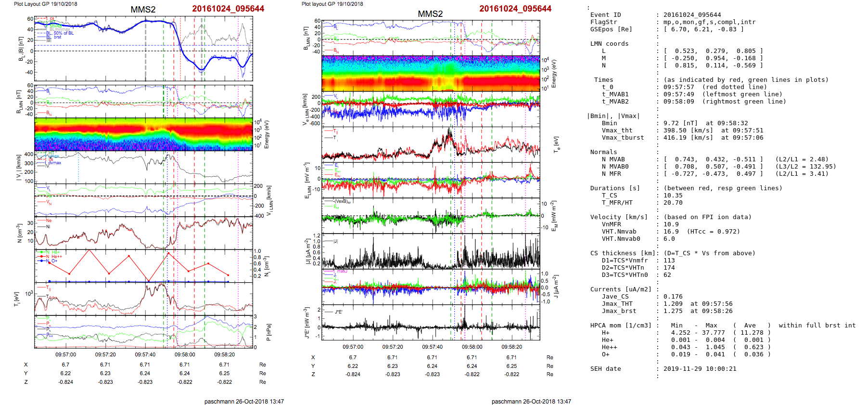
Task: Click the D2=TCS*VHTn thickness row
Action: click(x=625, y=268)
